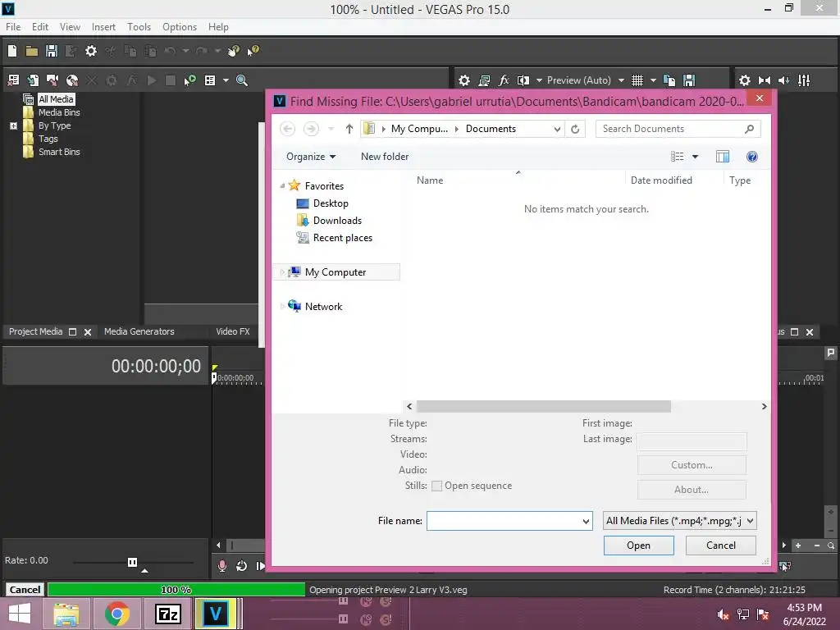Toggle Split Screen View icon

point(523,80)
